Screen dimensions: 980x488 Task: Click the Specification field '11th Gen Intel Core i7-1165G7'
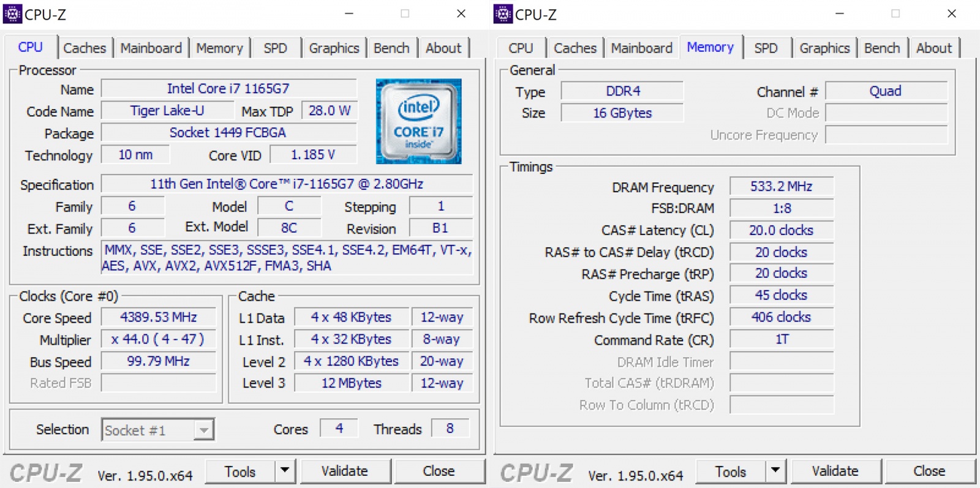[287, 184]
